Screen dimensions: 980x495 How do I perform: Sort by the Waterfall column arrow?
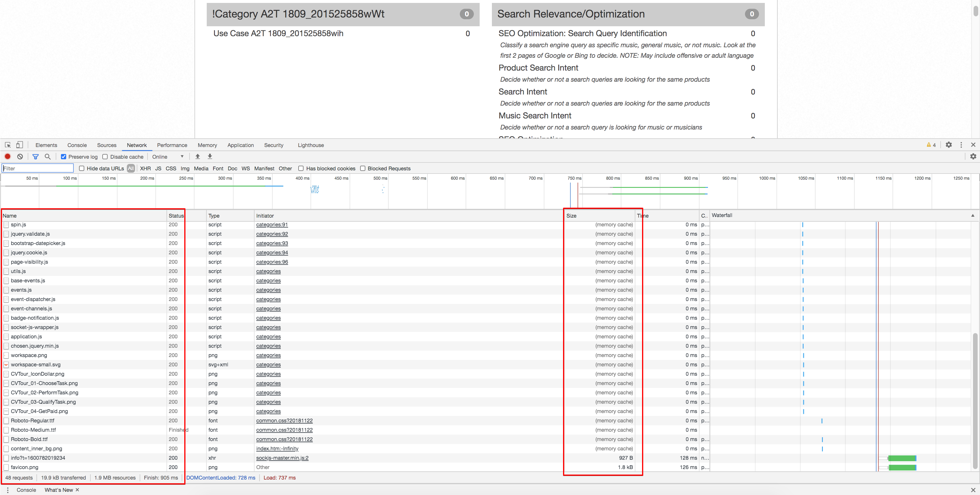click(x=972, y=215)
